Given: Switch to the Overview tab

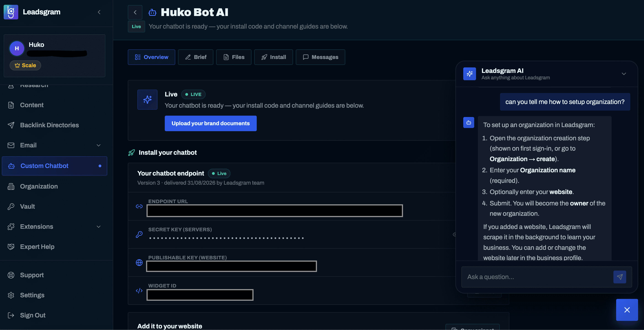Looking at the screenshot, I should [x=151, y=57].
